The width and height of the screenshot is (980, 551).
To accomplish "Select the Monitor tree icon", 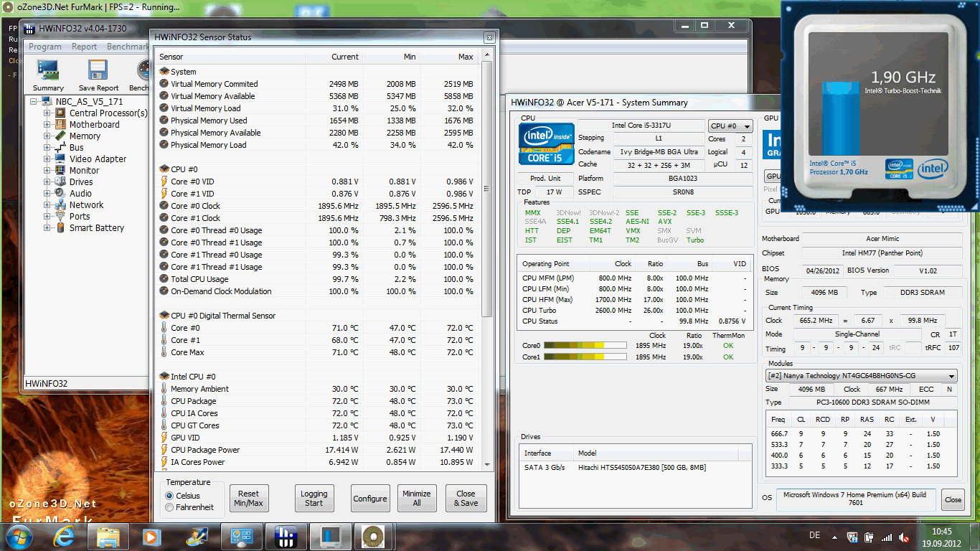I will click(61, 171).
